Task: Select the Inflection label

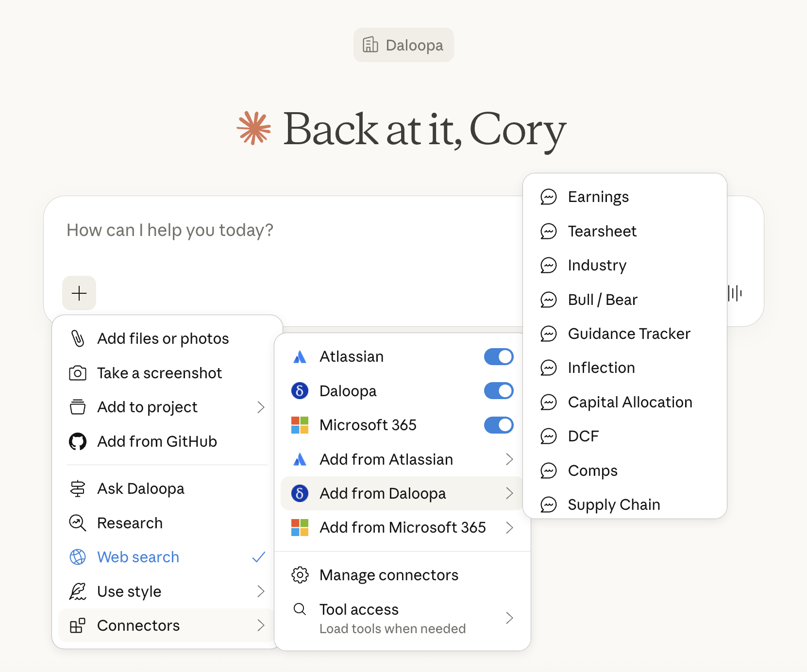Action: (x=602, y=368)
